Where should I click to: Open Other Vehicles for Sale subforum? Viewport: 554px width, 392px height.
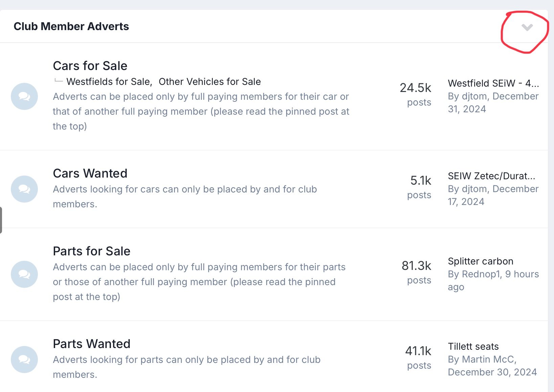click(210, 82)
